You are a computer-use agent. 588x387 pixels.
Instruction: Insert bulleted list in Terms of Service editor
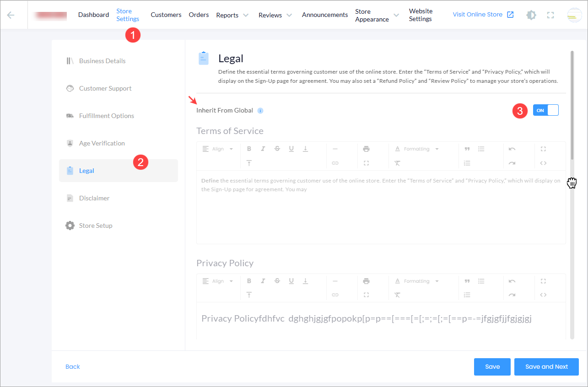coord(481,149)
